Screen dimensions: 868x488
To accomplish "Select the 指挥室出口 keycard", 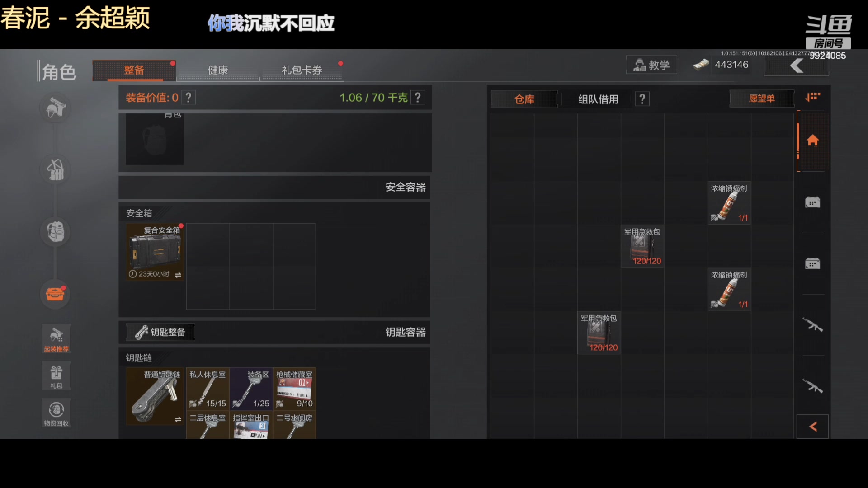I will pos(251,425).
